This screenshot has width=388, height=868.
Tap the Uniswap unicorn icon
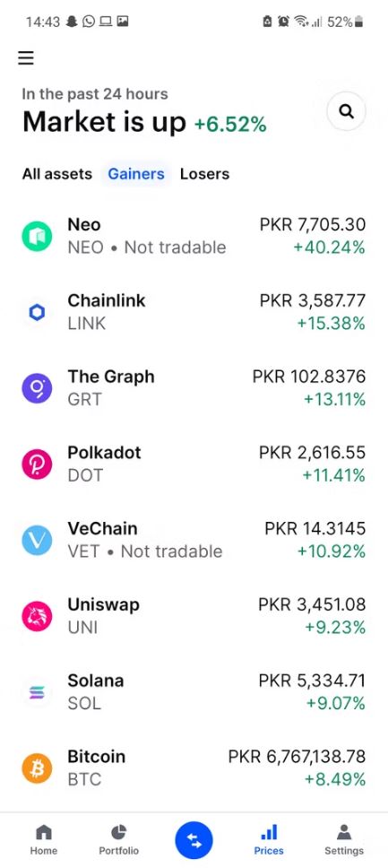click(37, 616)
